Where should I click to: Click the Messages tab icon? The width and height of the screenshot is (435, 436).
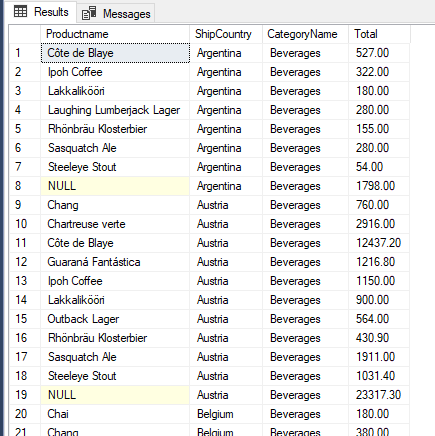tap(89, 13)
